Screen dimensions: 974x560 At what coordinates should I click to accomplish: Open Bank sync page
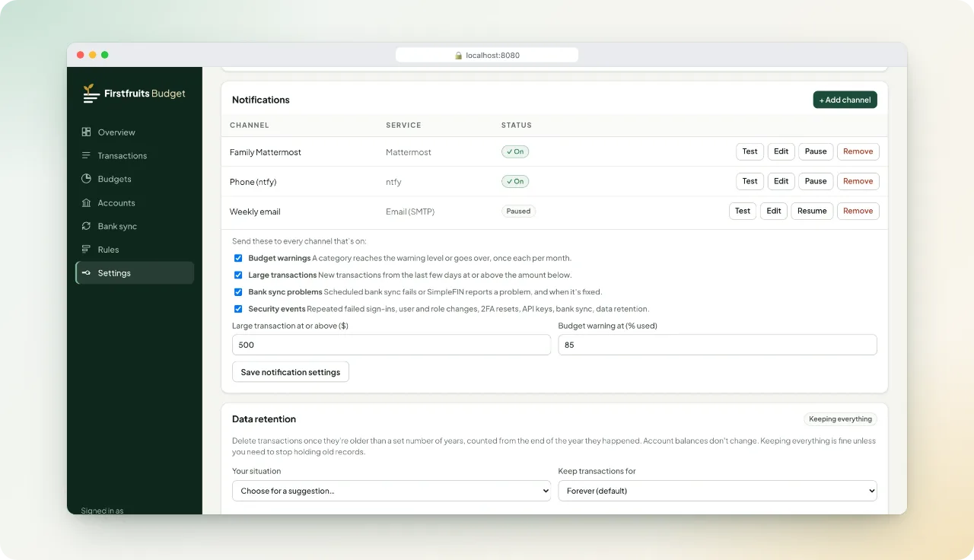[x=135, y=227]
